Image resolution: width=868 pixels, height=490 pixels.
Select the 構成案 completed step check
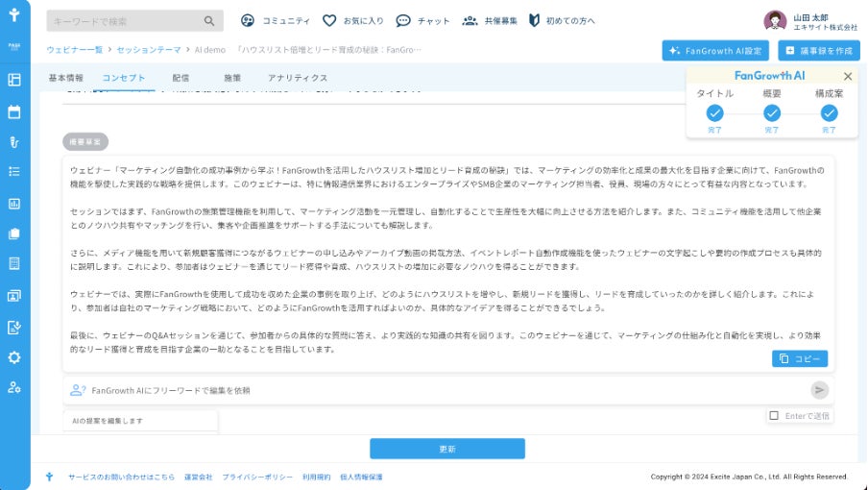(x=829, y=113)
